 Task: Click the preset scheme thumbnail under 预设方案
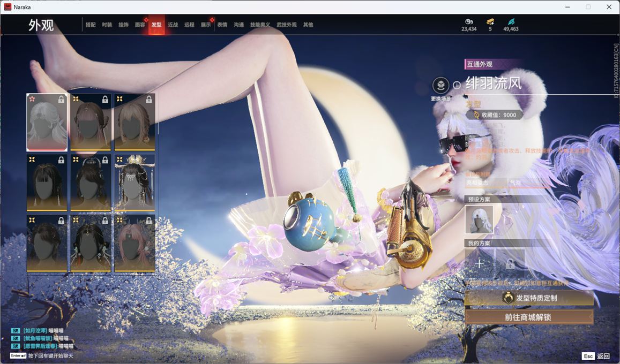pyautogui.click(x=479, y=219)
